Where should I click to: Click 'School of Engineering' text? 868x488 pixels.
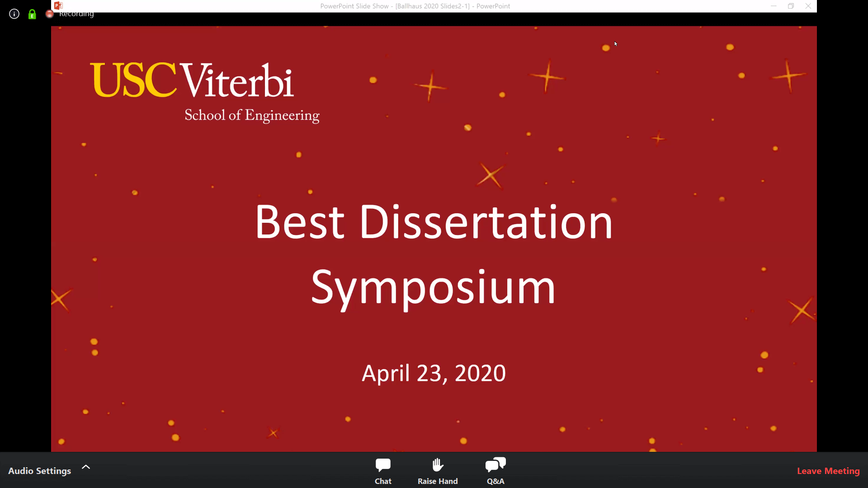pyautogui.click(x=252, y=116)
